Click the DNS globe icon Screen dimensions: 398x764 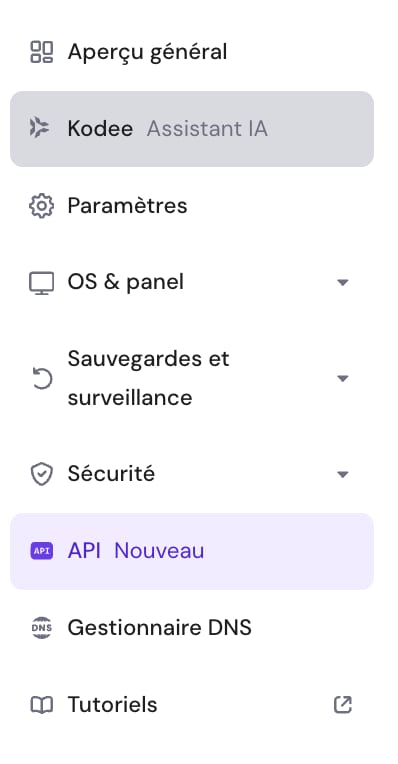[41, 628]
